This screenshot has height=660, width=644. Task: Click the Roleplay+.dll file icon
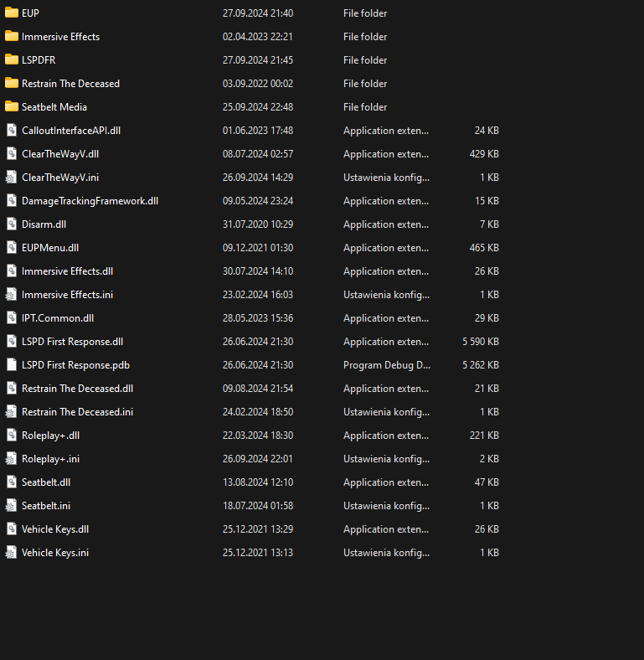click(12, 436)
